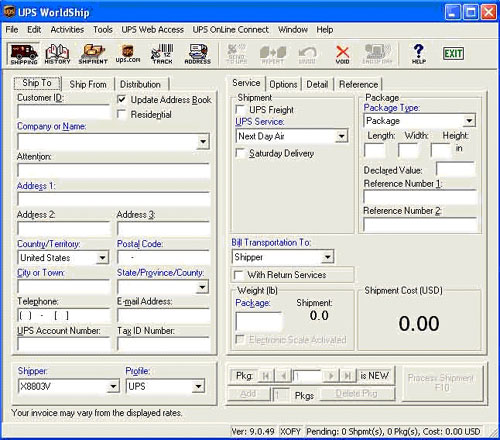Switch to the Ship From tab

pyautogui.click(x=88, y=84)
